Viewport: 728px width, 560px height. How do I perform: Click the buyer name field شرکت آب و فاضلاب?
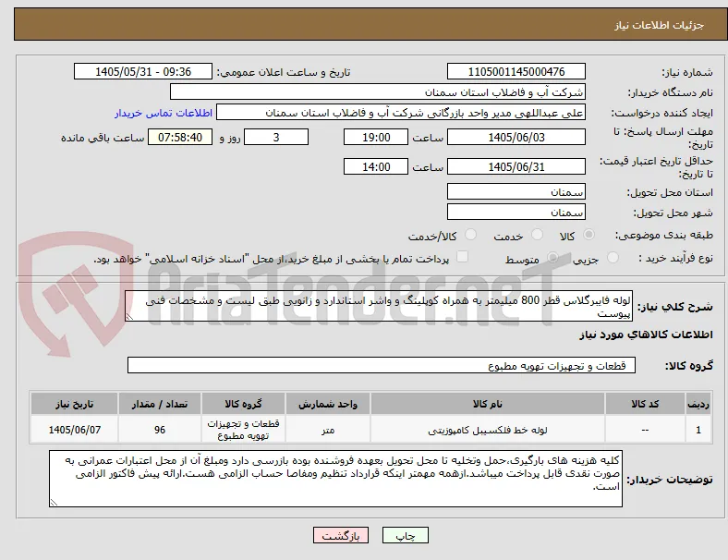(x=378, y=91)
